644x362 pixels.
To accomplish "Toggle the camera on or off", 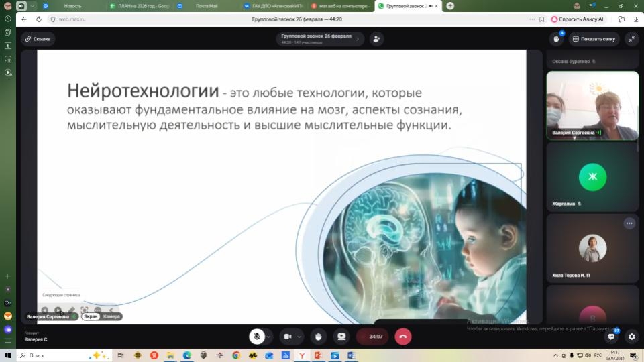I will [288, 336].
